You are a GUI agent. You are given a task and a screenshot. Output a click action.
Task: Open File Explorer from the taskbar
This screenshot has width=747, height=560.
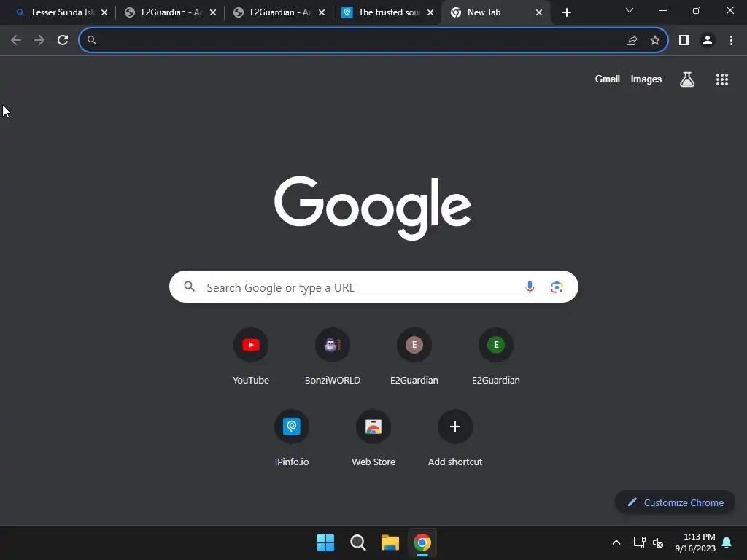coord(390,542)
